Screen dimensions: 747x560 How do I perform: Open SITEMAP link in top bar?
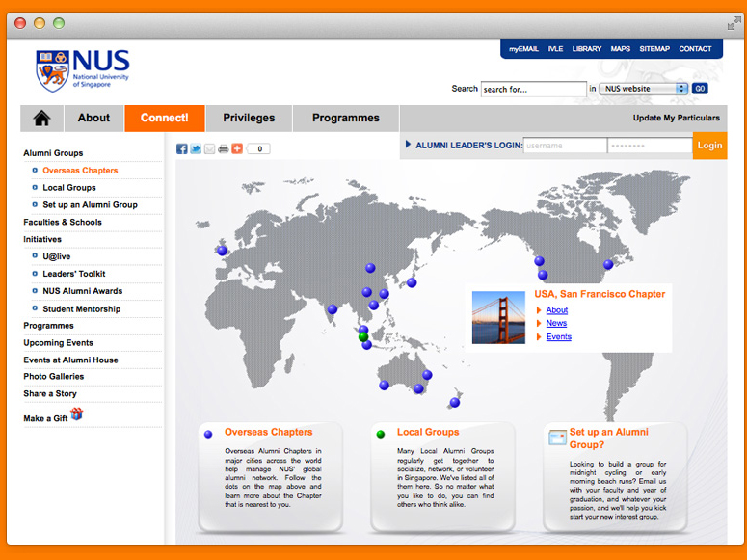(654, 48)
